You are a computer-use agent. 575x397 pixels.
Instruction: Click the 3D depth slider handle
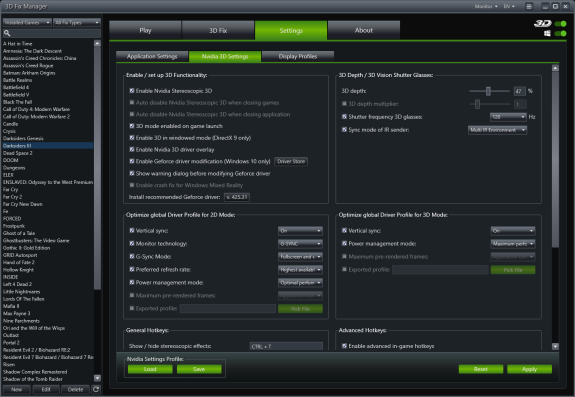pyautogui.click(x=488, y=91)
